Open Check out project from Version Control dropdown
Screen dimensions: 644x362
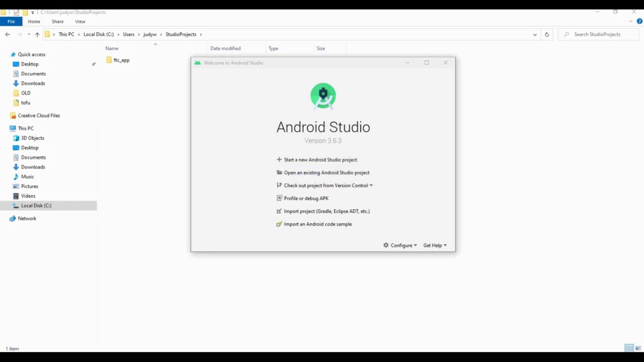(328, 185)
